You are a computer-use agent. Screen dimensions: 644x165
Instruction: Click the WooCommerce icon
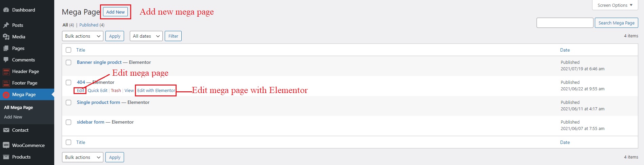pyautogui.click(x=6, y=145)
